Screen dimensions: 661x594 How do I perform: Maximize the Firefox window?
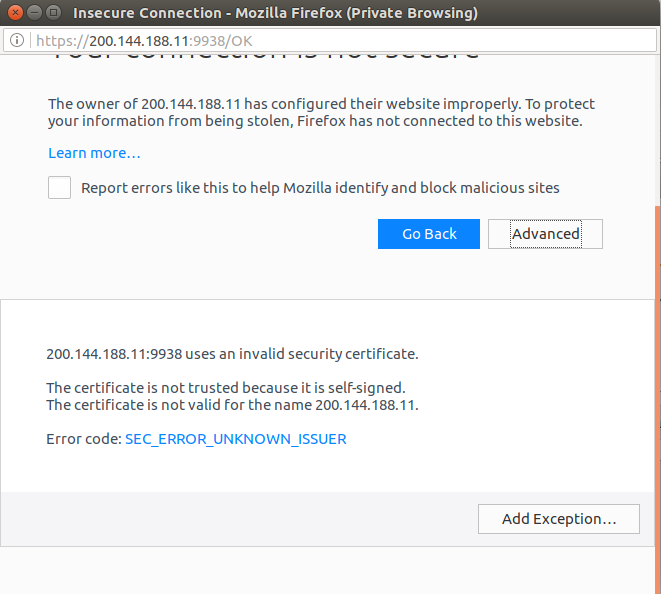tap(52, 14)
